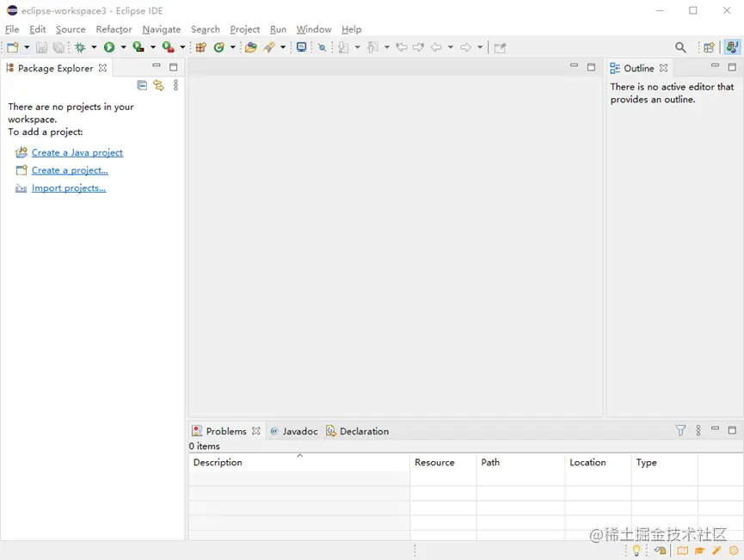Viewport: 744px width, 560px height.
Task: Click the Coverage run icon
Action: (138, 47)
